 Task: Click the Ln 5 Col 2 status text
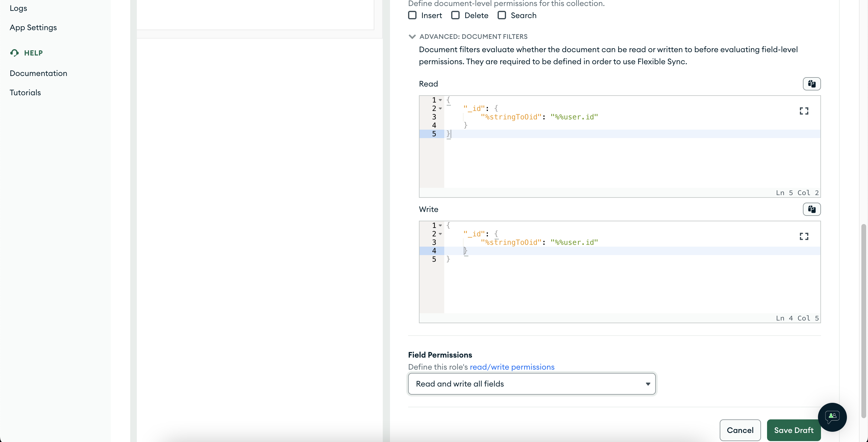(797, 193)
